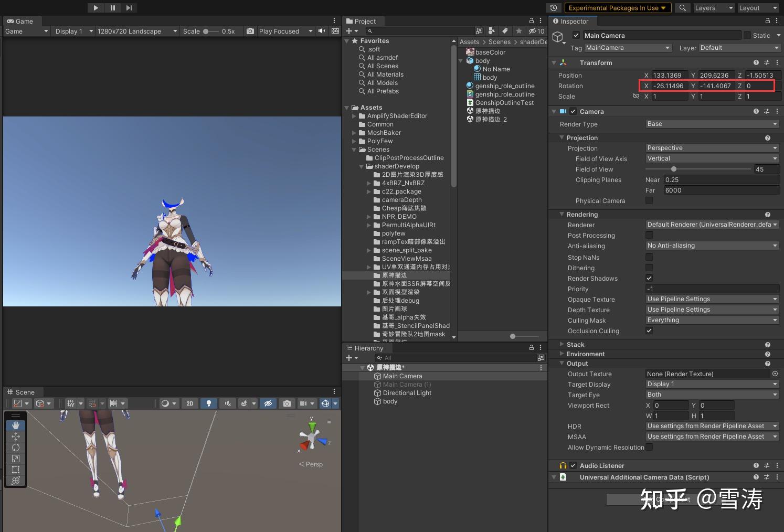Switch to the Scene tab
This screenshot has width=784, height=532.
point(23,391)
